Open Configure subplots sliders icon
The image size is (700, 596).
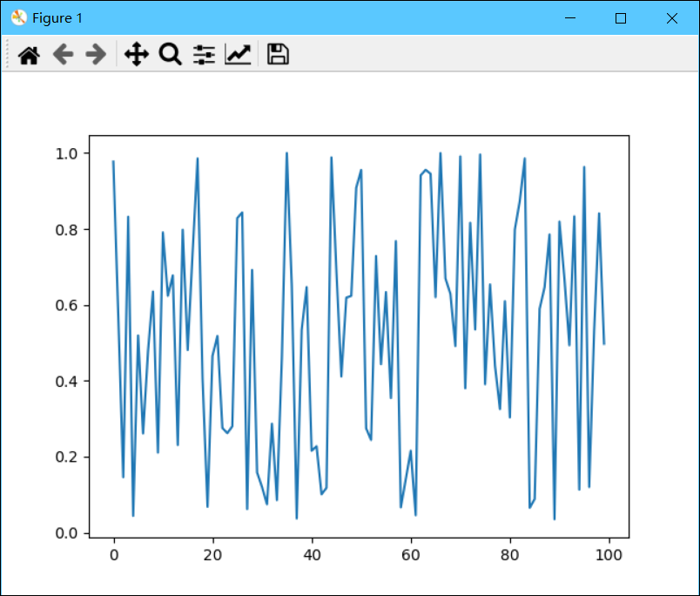(x=204, y=55)
